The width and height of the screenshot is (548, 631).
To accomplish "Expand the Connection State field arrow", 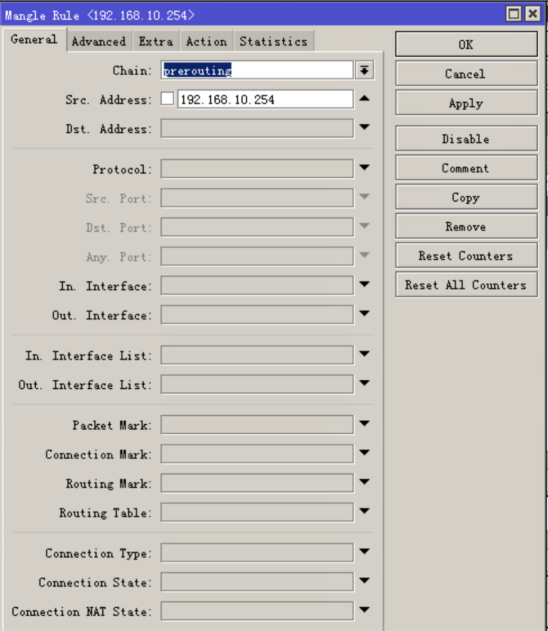I will click(x=365, y=581).
